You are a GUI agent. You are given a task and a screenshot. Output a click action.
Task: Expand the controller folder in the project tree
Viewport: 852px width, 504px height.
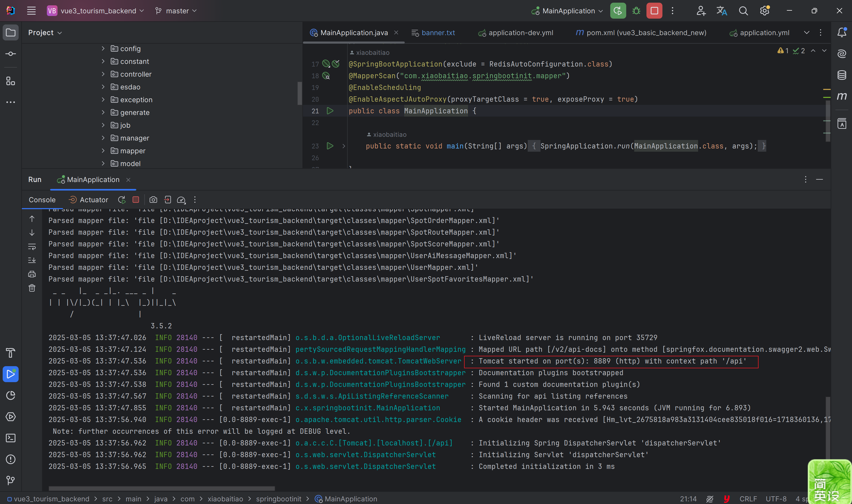(x=103, y=74)
